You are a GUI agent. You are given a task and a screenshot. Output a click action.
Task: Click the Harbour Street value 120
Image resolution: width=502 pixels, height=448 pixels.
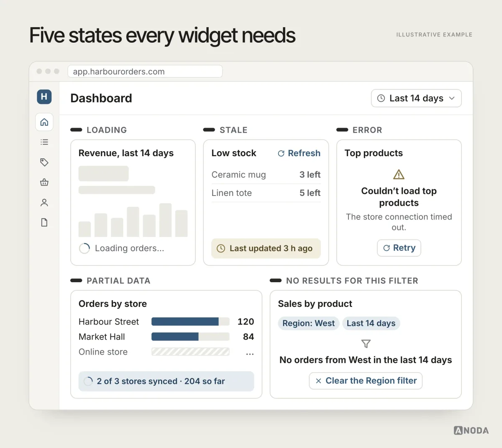[x=246, y=322]
